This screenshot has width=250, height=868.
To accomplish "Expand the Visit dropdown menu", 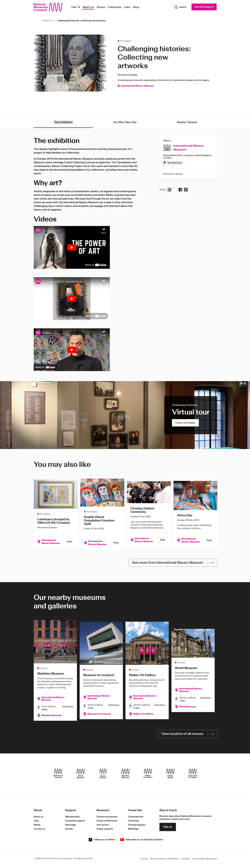I will 76,7.
